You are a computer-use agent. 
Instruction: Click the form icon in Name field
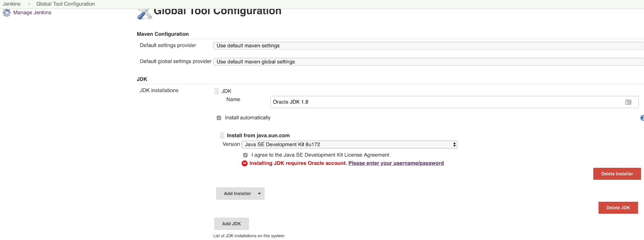tap(628, 102)
